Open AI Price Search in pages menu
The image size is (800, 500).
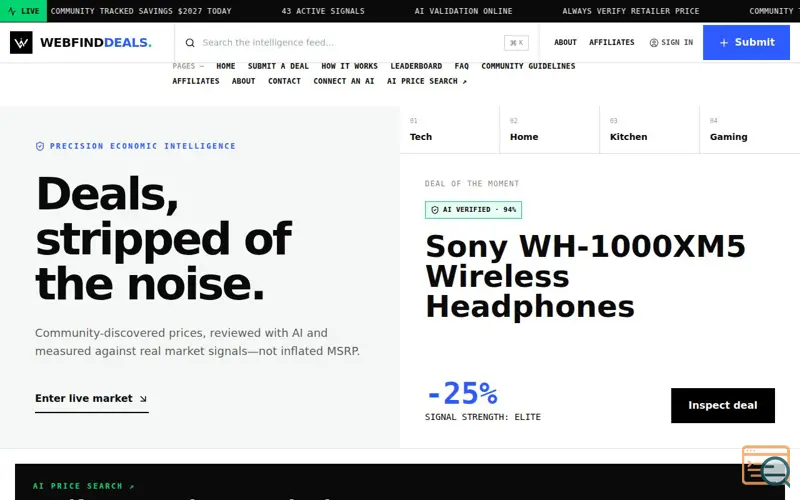click(427, 81)
